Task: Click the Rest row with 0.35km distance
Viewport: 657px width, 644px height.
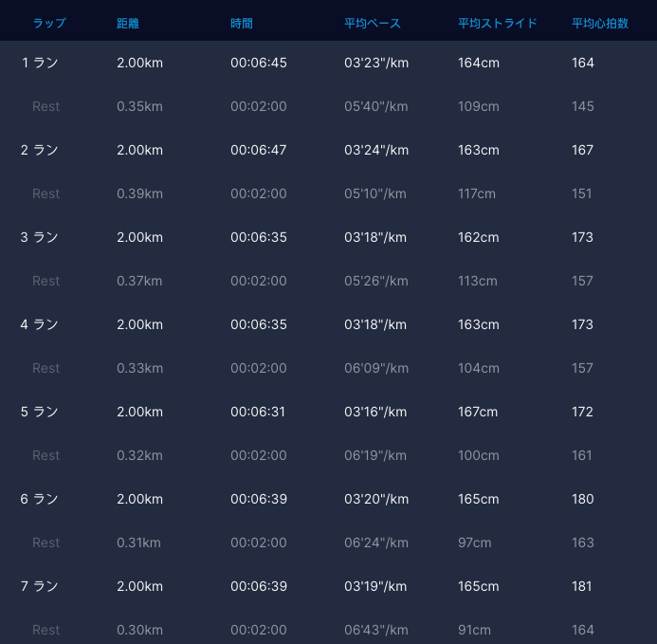Action: [139, 106]
